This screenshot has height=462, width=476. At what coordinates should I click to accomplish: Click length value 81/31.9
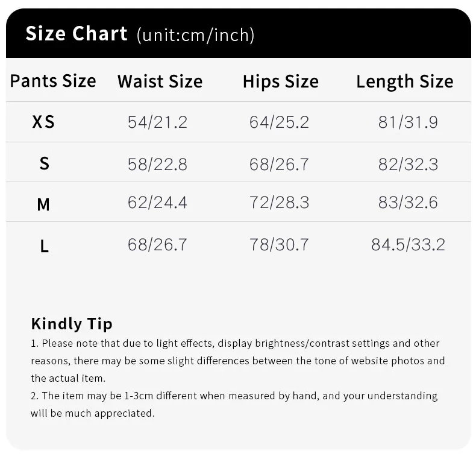pyautogui.click(x=408, y=122)
